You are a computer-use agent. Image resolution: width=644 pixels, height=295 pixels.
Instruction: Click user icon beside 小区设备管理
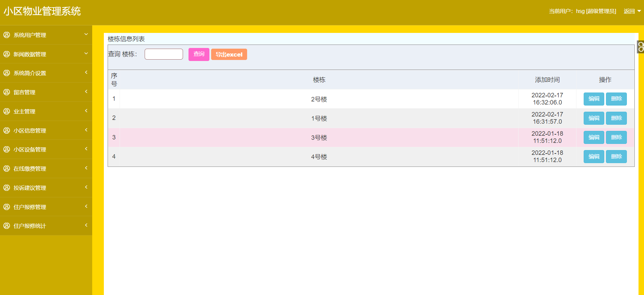[x=7, y=149]
